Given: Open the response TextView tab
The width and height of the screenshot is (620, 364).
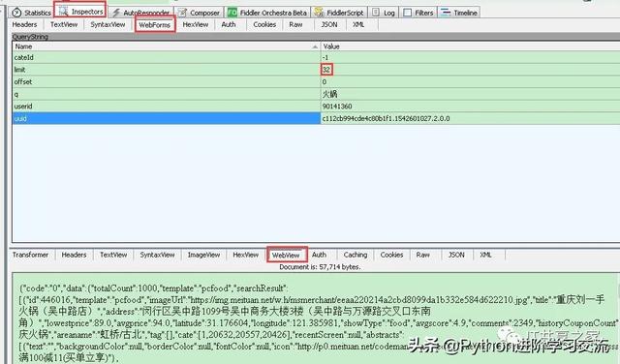Looking at the screenshot, I should tap(113, 255).
